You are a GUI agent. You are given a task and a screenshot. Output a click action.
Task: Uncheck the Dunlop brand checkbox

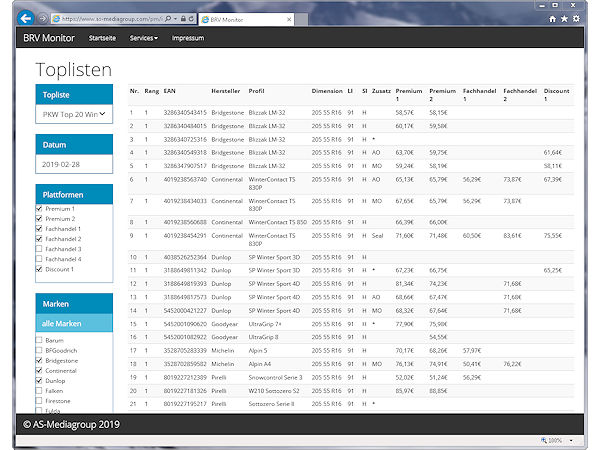pos(39,381)
